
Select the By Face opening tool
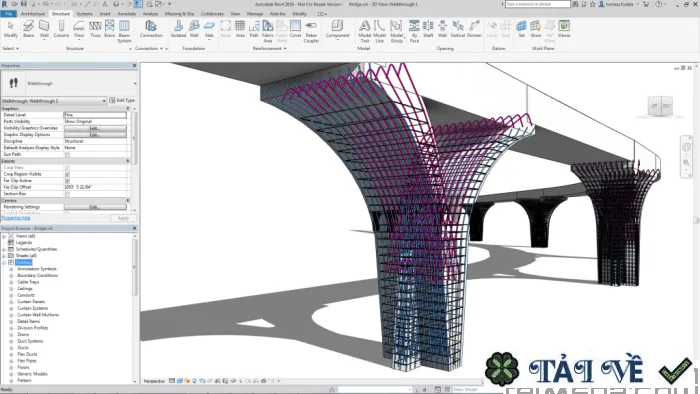(414, 31)
